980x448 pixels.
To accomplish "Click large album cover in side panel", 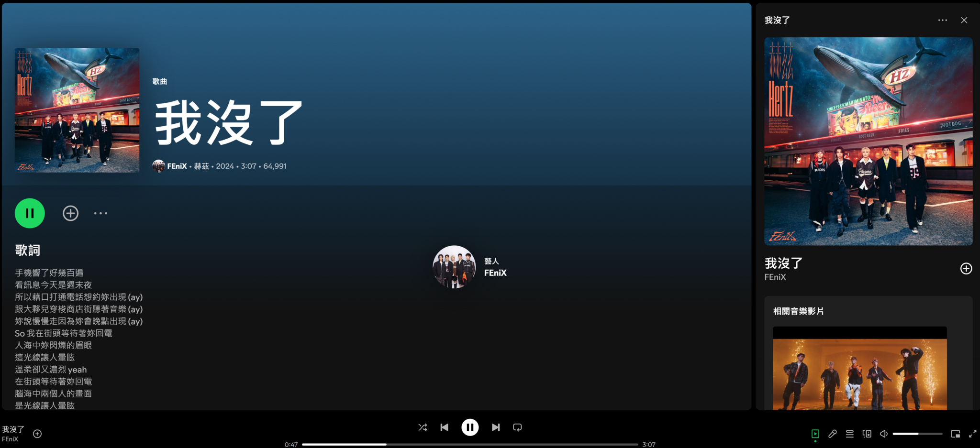I will (x=869, y=142).
